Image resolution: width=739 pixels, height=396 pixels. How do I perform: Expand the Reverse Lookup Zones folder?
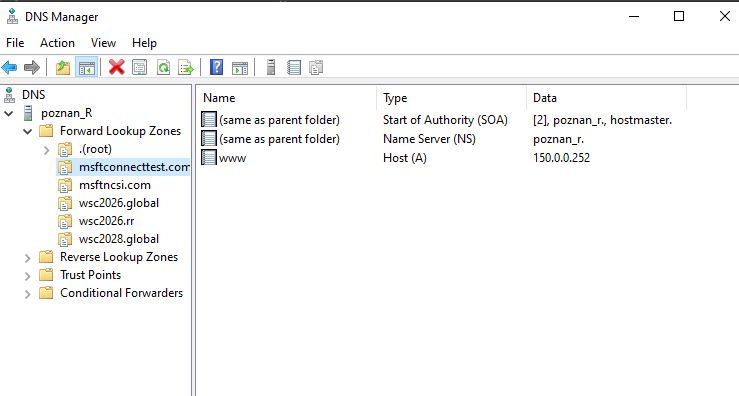(27, 258)
